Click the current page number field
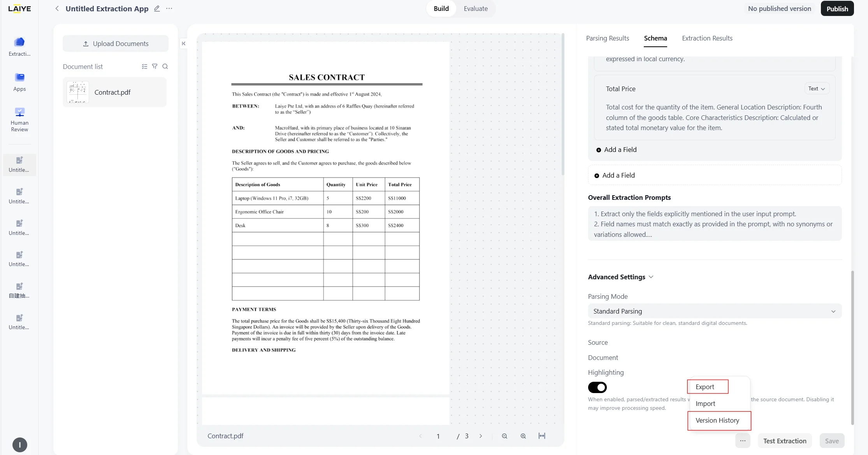 click(x=438, y=436)
